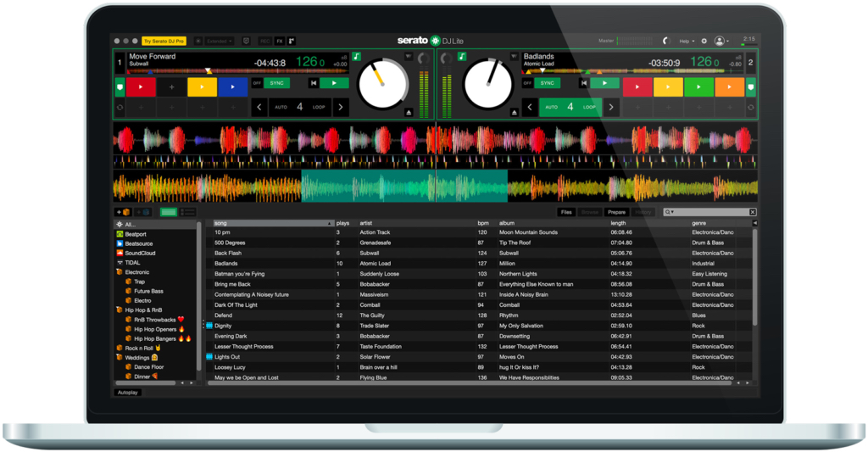
Task: Adjust the Master output level meter
Action: pyautogui.click(x=636, y=41)
